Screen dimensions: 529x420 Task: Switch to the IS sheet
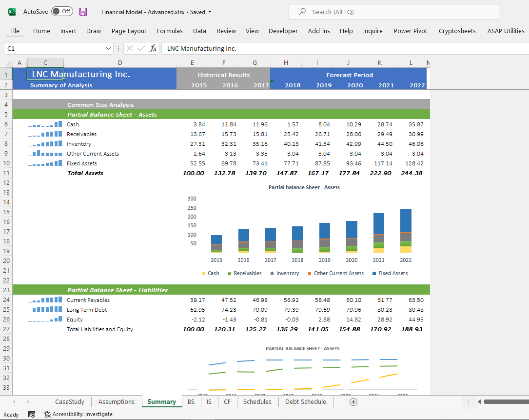point(209,402)
